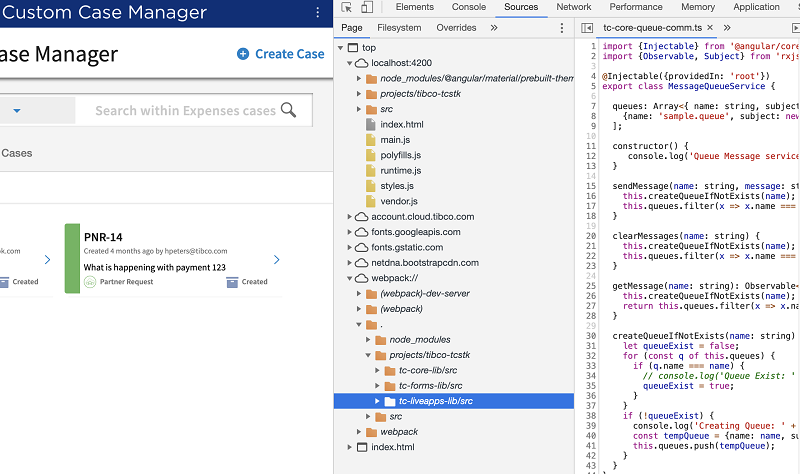Click line number 31 in the gutter
800x474 pixels.
tap(591, 346)
